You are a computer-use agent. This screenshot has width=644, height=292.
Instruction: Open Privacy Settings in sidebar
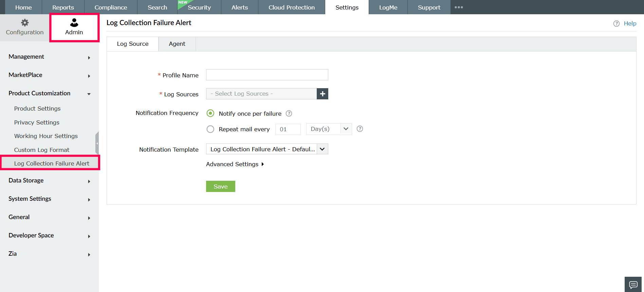click(37, 122)
